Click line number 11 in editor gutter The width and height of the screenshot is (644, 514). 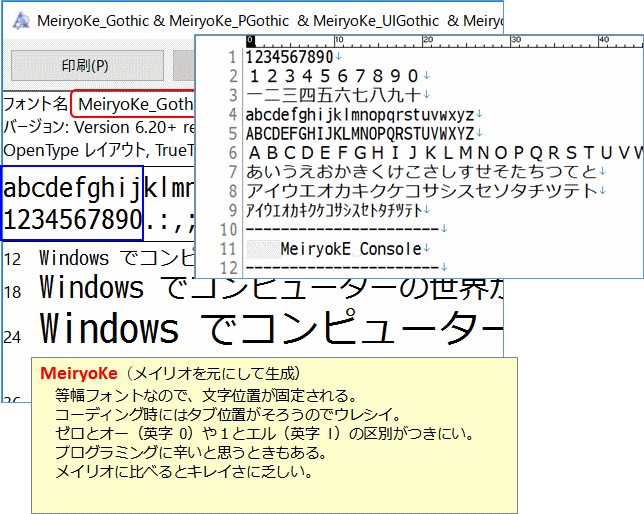click(x=228, y=249)
